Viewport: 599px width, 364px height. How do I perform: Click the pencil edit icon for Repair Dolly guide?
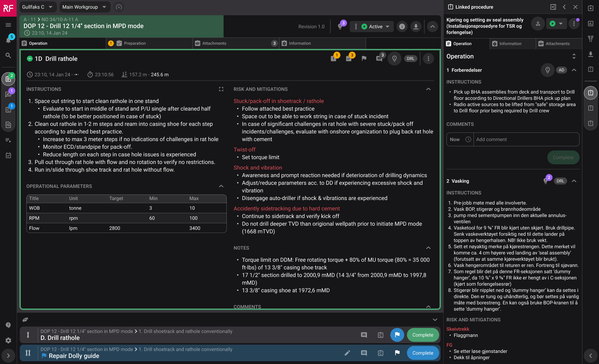click(347, 353)
